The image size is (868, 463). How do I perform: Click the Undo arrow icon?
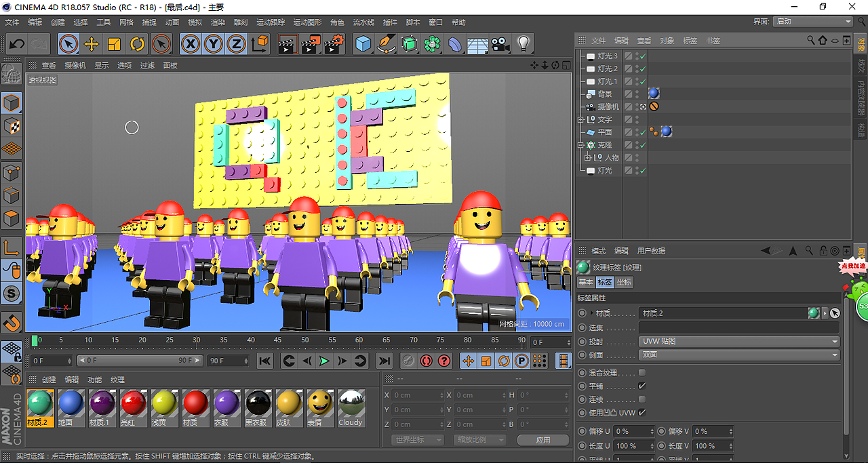tap(17, 45)
